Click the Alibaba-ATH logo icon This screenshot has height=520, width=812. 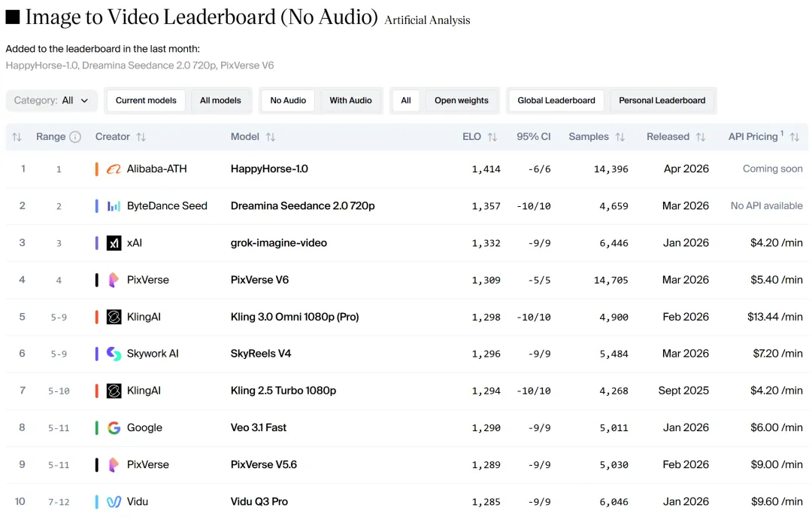pos(114,169)
